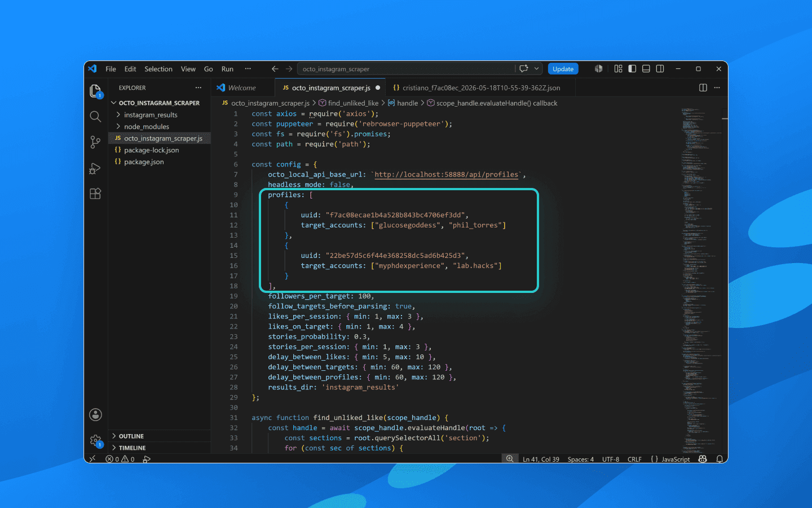The width and height of the screenshot is (812, 508).
Task: Switch to the Welcome tab
Action: tap(243, 87)
